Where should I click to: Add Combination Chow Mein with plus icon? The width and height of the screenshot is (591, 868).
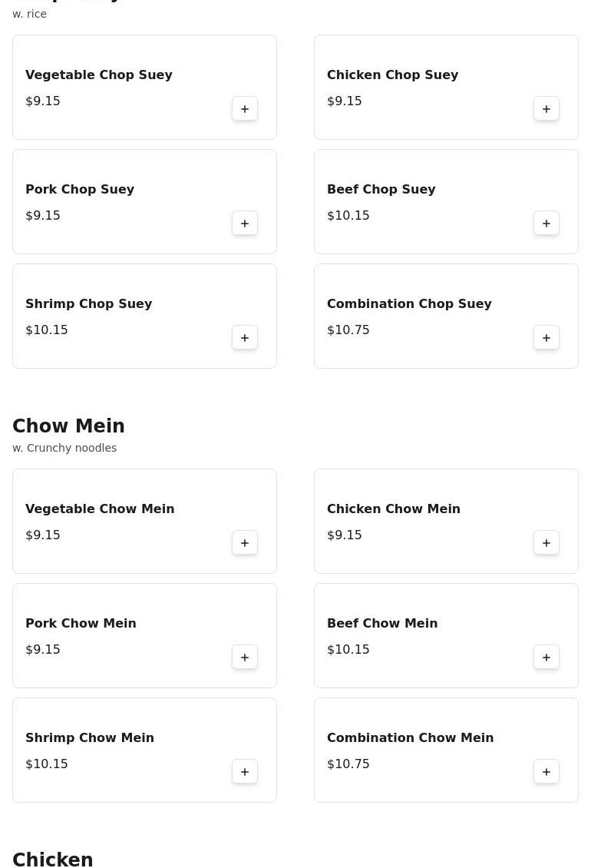tap(546, 772)
